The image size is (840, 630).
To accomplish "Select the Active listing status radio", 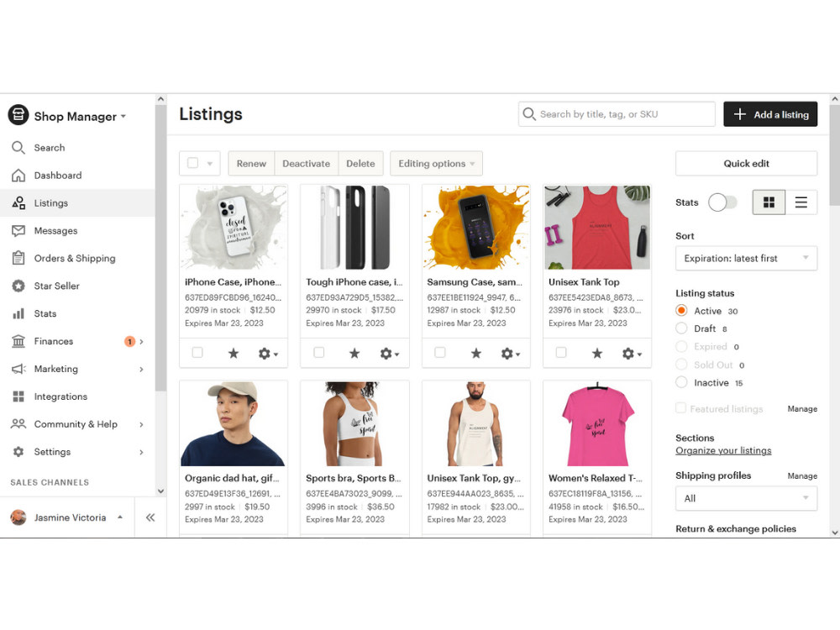I will click(681, 311).
